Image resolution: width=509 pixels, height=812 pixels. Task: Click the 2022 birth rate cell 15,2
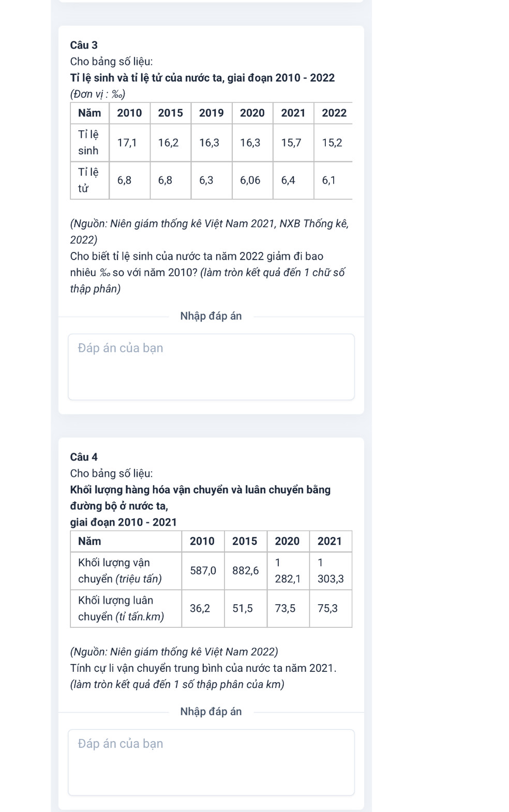pos(332,143)
